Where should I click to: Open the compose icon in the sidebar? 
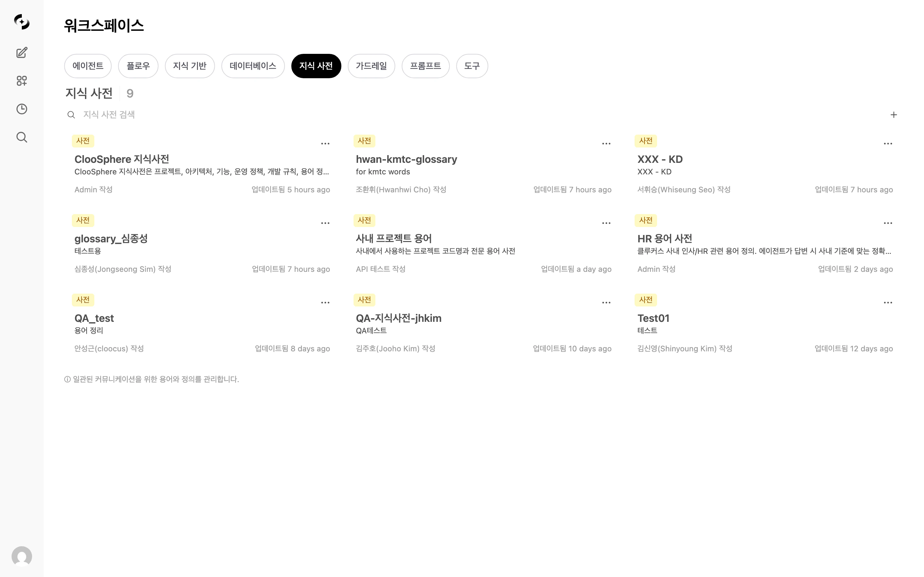click(x=21, y=52)
